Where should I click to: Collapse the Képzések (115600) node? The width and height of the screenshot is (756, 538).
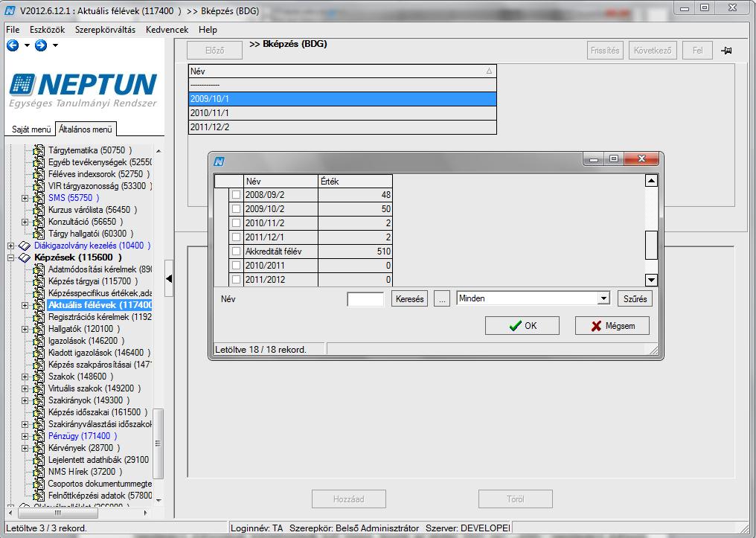point(10,258)
